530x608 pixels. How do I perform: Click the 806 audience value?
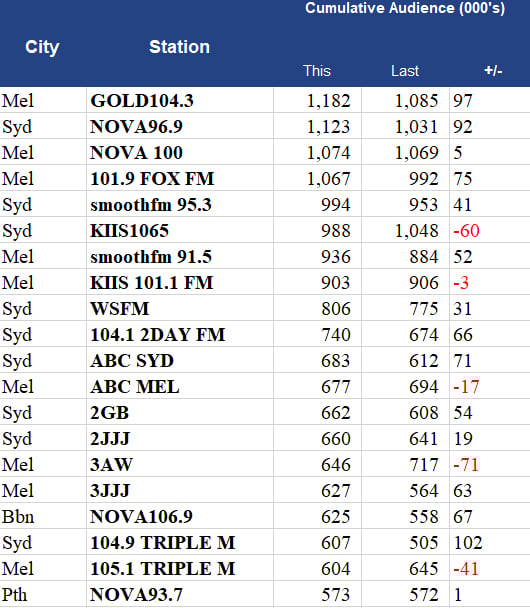coord(336,309)
